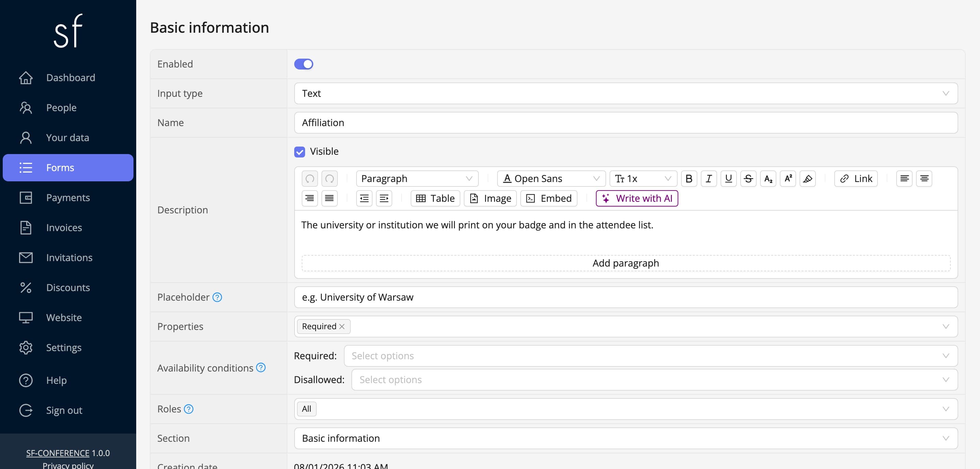Apply italic formatting
This screenshot has height=469, width=980.
708,179
